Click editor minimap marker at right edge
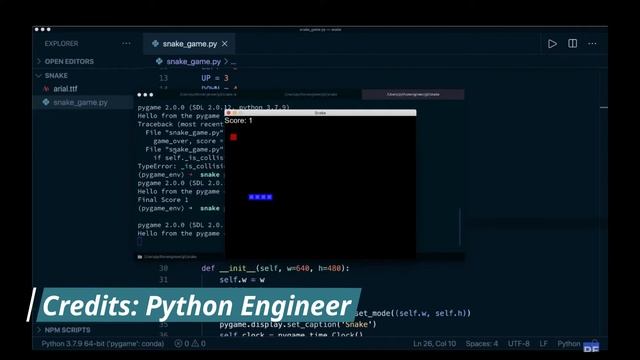 tap(604, 107)
